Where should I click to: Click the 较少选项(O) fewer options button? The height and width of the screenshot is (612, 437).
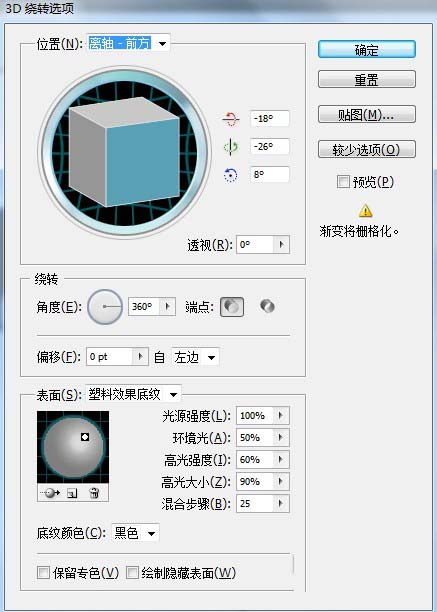pos(366,149)
